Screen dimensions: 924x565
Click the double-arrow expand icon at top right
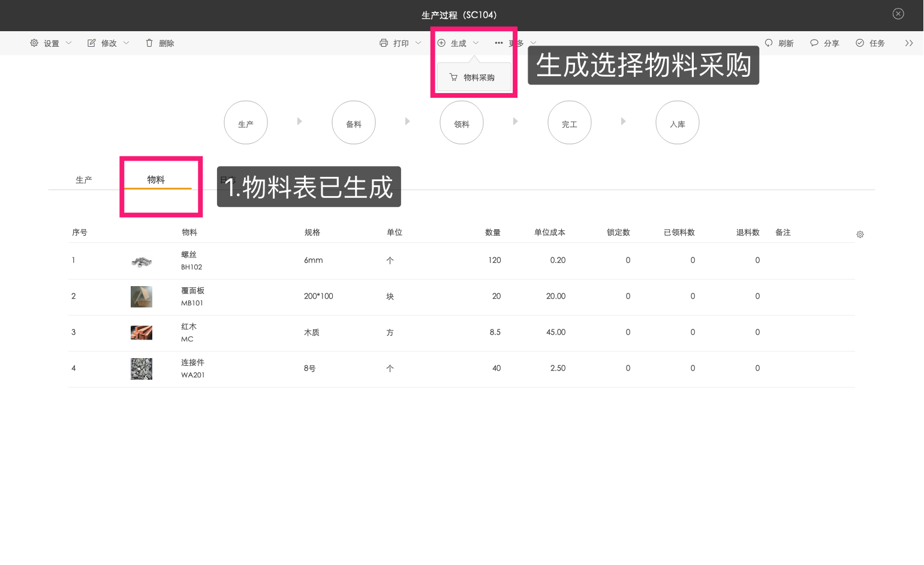(x=909, y=43)
